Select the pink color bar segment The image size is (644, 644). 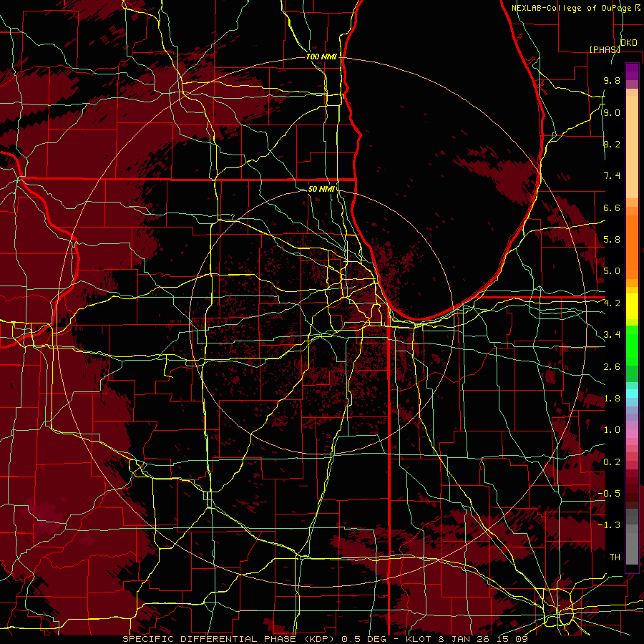(632, 434)
